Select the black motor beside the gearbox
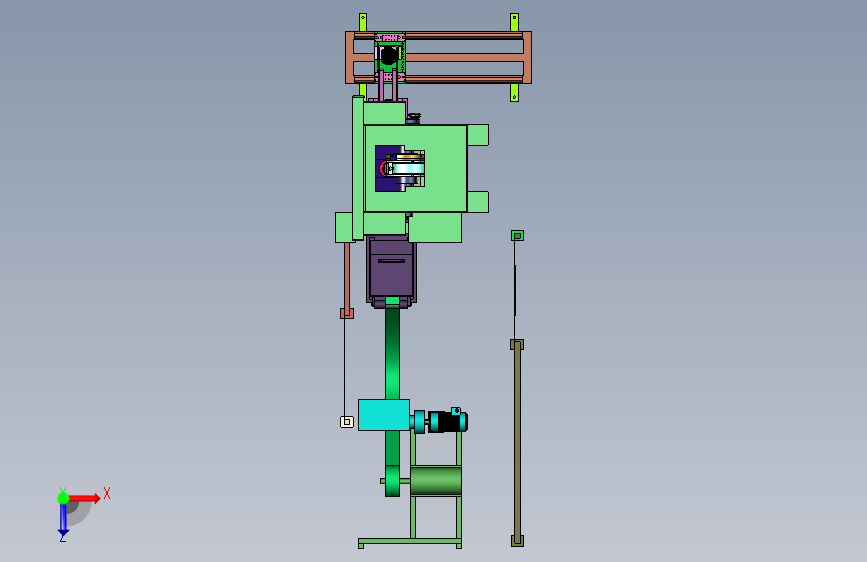The image size is (867, 562). pos(448,422)
